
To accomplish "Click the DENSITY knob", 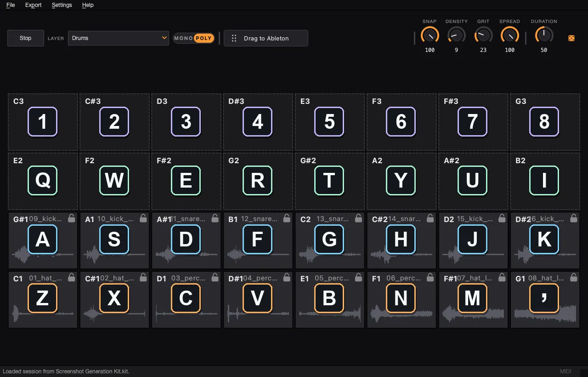I will tap(457, 35).
